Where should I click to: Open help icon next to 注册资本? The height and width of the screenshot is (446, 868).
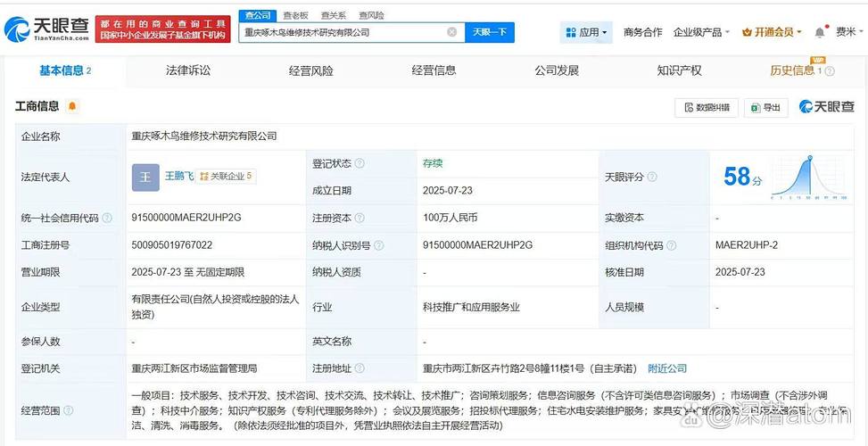pyautogui.click(x=360, y=218)
